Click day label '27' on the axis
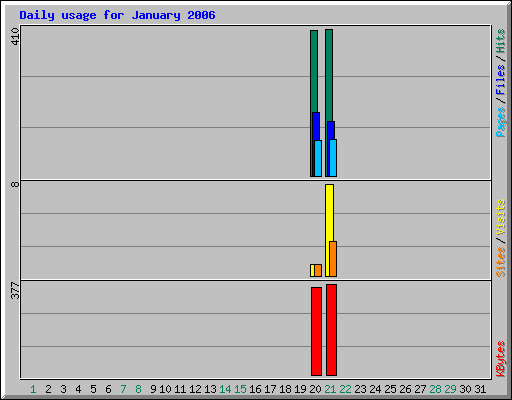The width and height of the screenshot is (512, 400). point(420,389)
